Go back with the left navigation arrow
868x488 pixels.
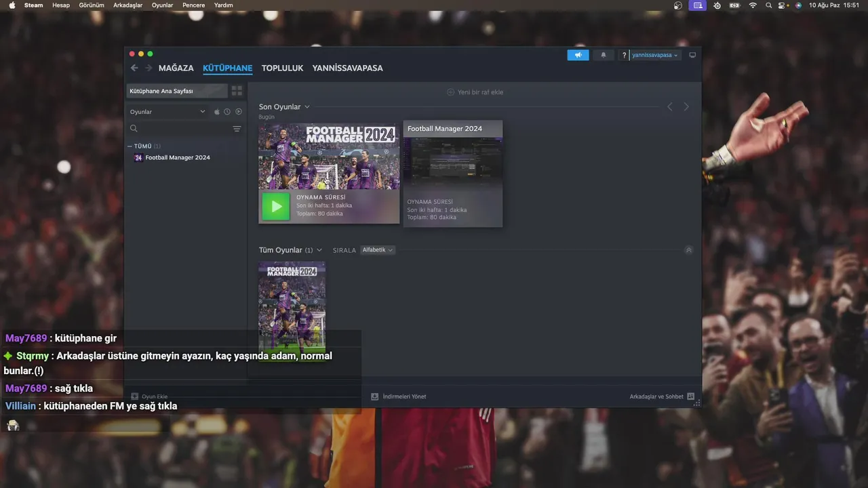coord(134,68)
